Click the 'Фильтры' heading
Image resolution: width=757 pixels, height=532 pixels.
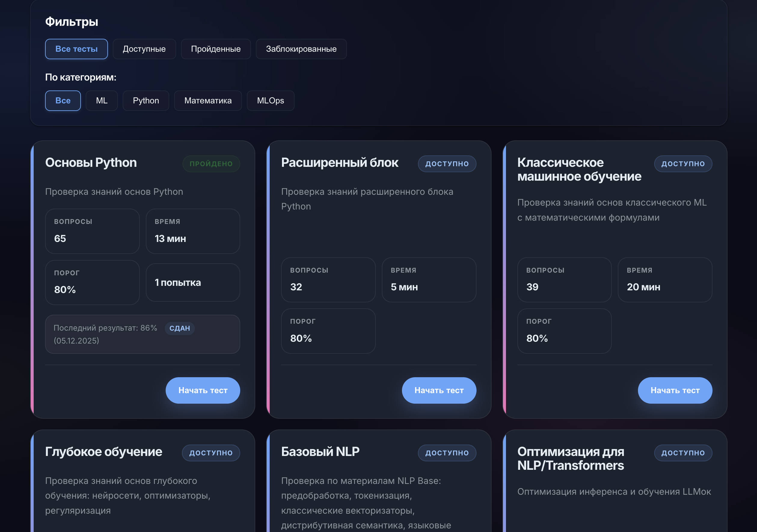coord(72,22)
